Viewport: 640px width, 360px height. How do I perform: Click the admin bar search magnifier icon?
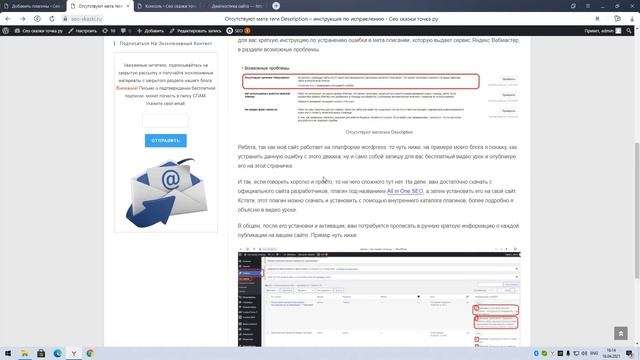(x=629, y=31)
